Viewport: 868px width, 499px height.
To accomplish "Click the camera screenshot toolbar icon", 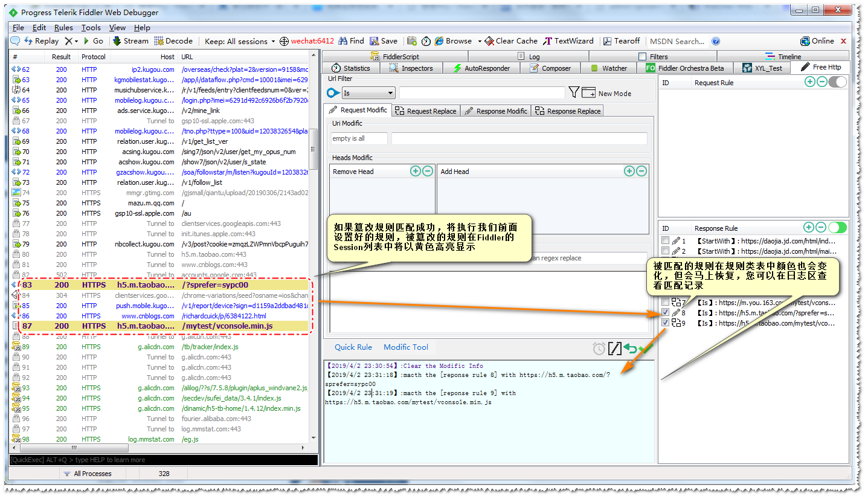I will [412, 41].
